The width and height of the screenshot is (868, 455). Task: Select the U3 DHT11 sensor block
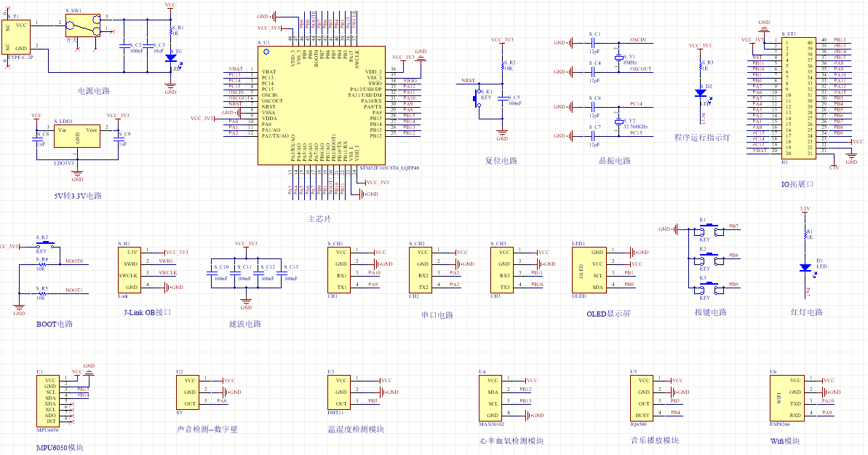339,392
